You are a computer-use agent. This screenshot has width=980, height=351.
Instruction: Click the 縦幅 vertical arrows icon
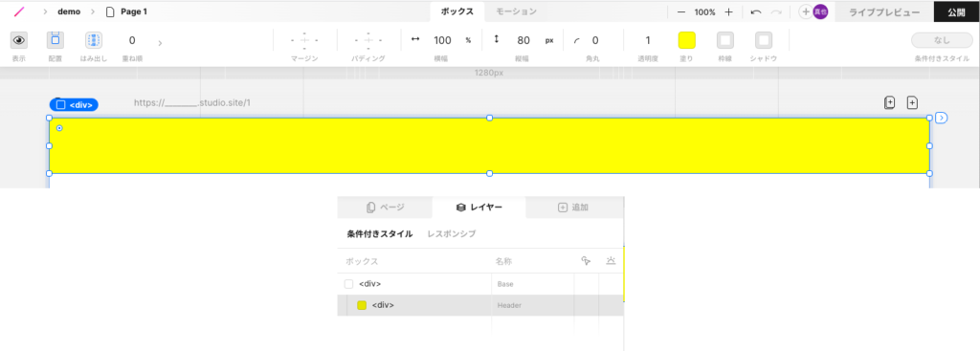tap(497, 39)
